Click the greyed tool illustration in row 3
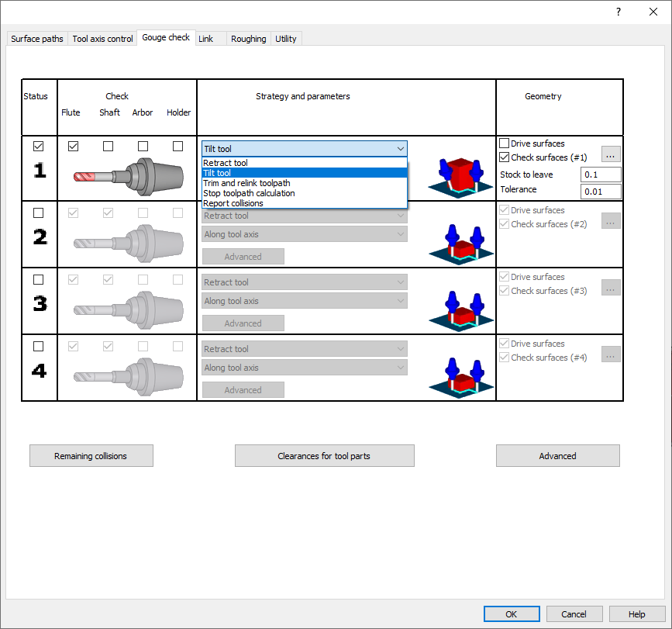This screenshot has width=672, height=629. 126,305
